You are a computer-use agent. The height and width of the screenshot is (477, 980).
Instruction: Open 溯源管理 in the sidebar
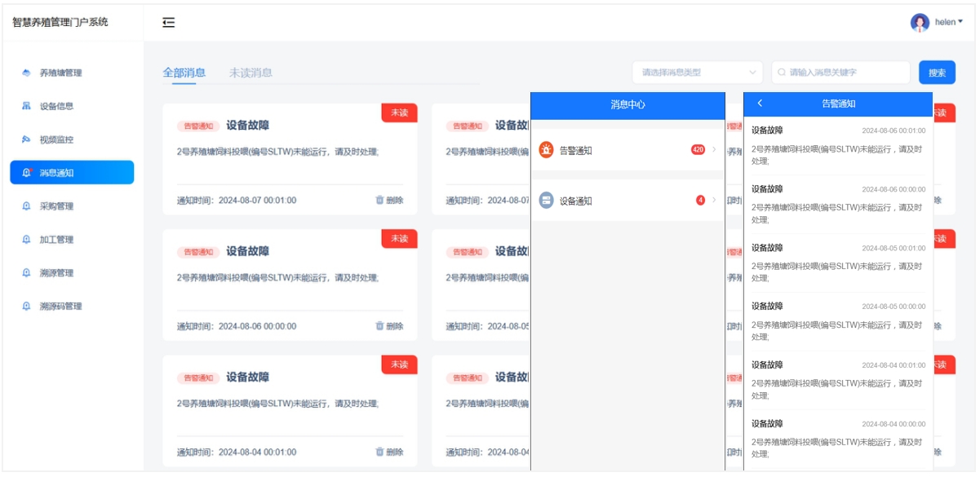[x=61, y=273]
